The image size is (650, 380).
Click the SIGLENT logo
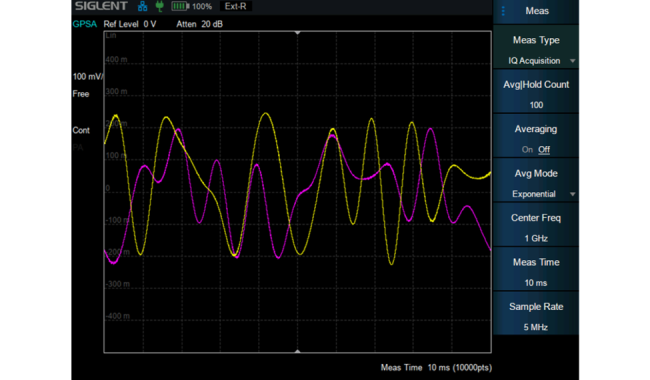point(101,6)
